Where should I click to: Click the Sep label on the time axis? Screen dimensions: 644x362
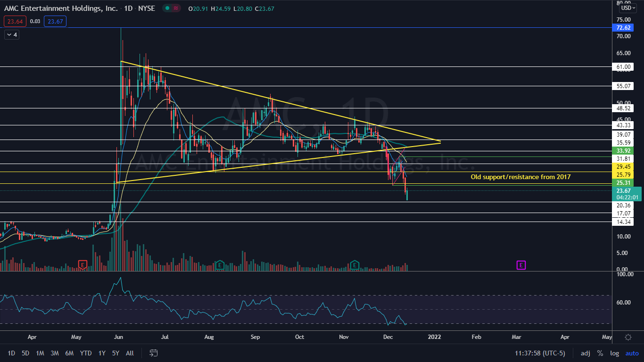255,337
